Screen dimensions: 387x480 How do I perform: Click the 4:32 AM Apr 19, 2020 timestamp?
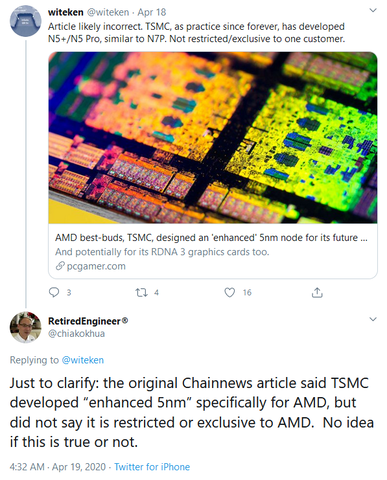pos(58,467)
